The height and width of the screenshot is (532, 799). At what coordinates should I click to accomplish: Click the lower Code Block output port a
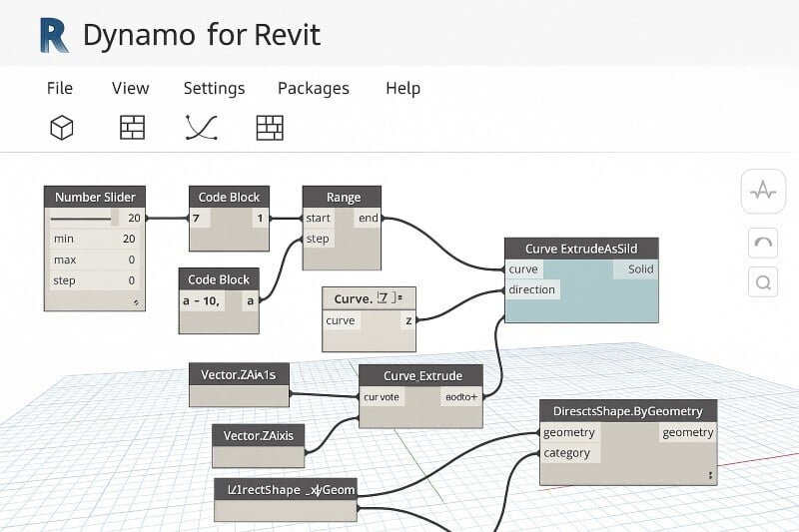click(x=250, y=300)
